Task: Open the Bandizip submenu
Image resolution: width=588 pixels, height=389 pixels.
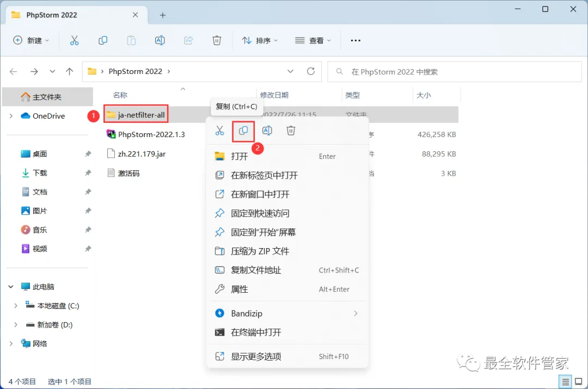Action: point(287,313)
